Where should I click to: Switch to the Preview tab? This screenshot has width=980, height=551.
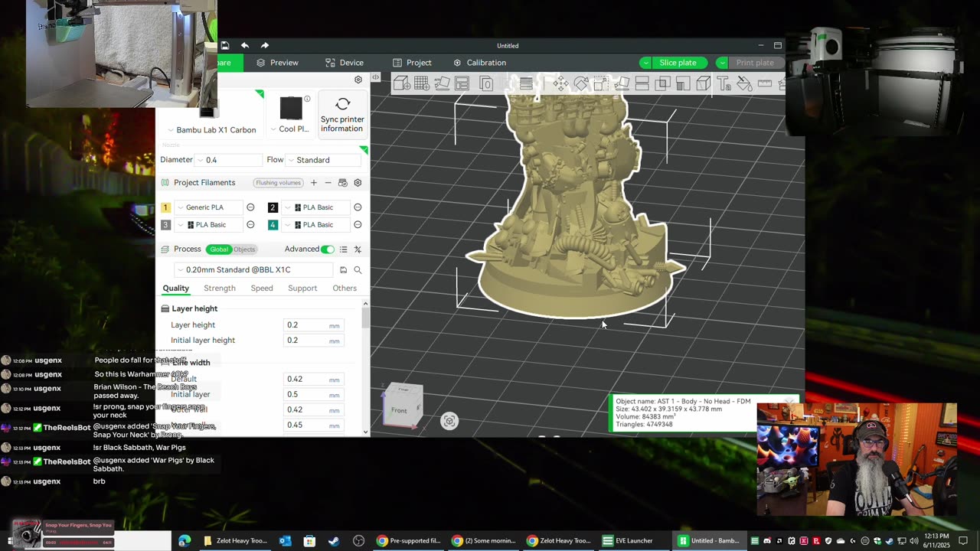click(278, 63)
